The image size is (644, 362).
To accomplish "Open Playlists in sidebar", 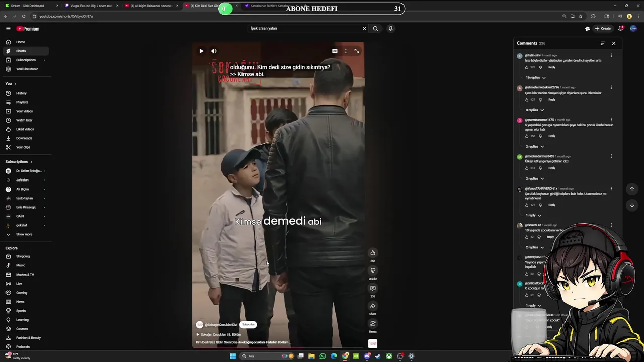I will (25, 102).
